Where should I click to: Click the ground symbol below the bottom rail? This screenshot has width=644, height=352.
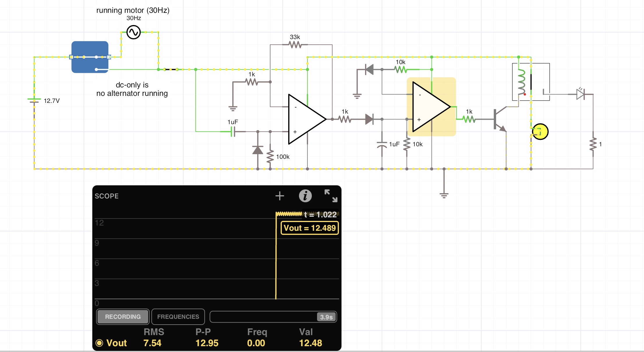click(444, 195)
